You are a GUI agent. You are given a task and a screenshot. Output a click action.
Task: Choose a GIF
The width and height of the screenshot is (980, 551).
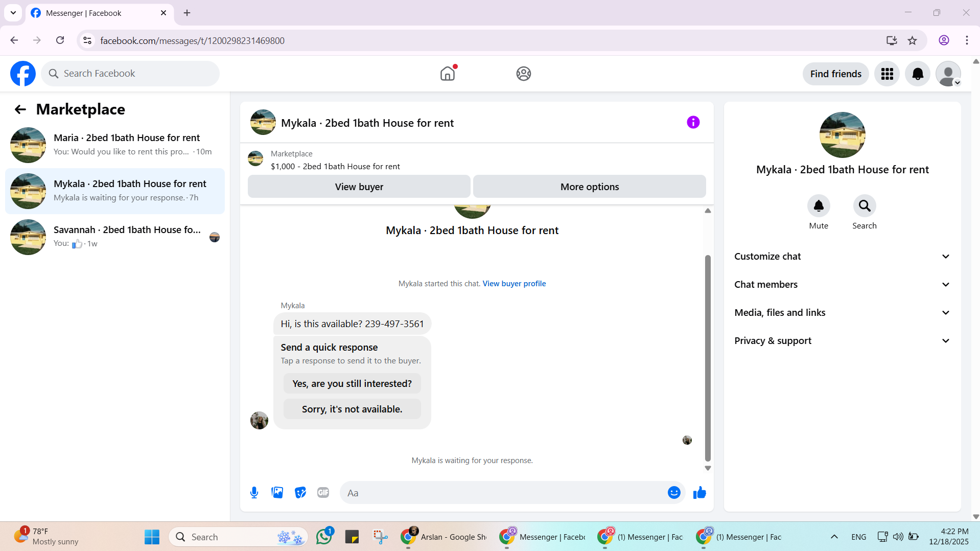[323, 493]
